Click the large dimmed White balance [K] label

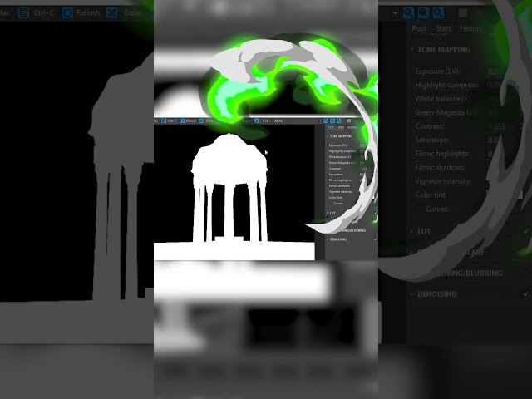tap(443, 99)
